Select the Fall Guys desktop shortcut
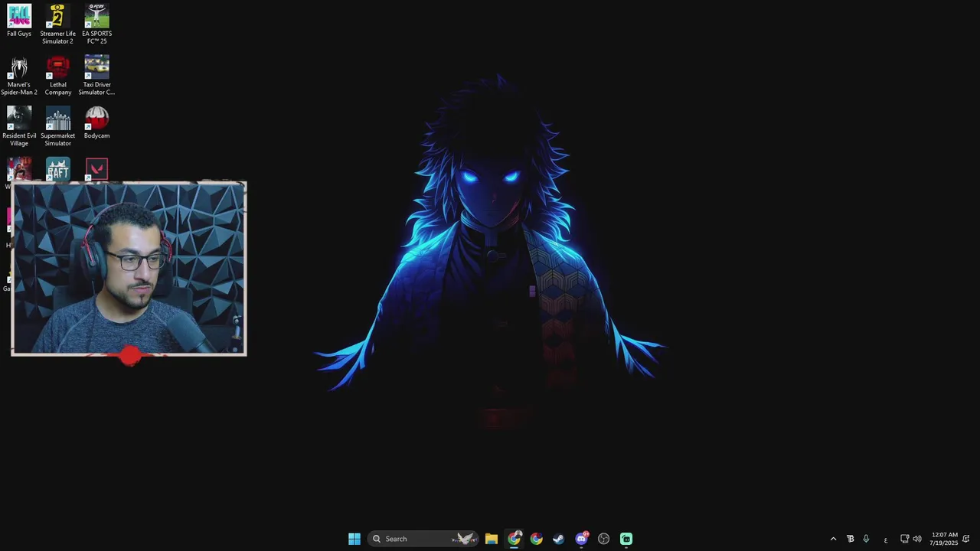The height and width of the screenshot is (551, 980). click(x=19, y=21)
